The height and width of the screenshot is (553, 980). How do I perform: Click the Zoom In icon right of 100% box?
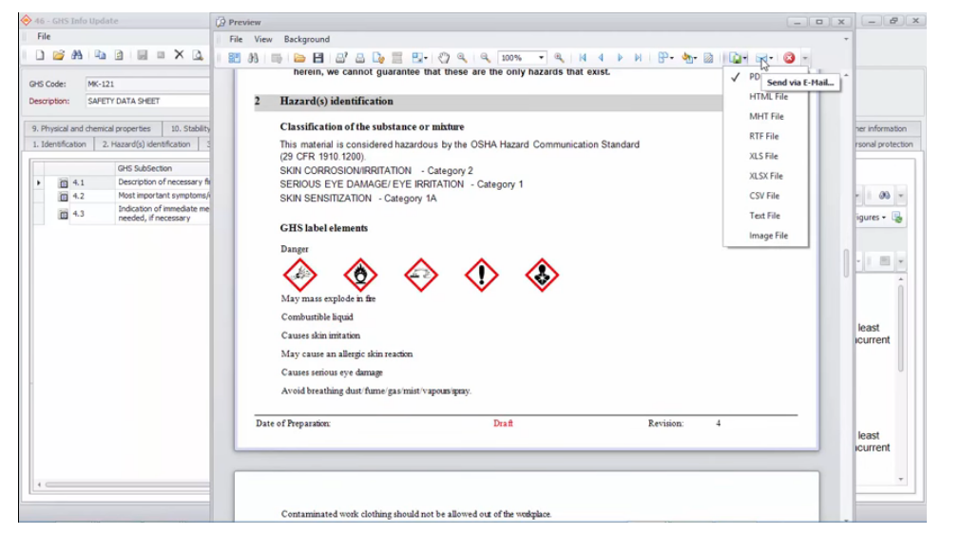[x=559, y=58]
